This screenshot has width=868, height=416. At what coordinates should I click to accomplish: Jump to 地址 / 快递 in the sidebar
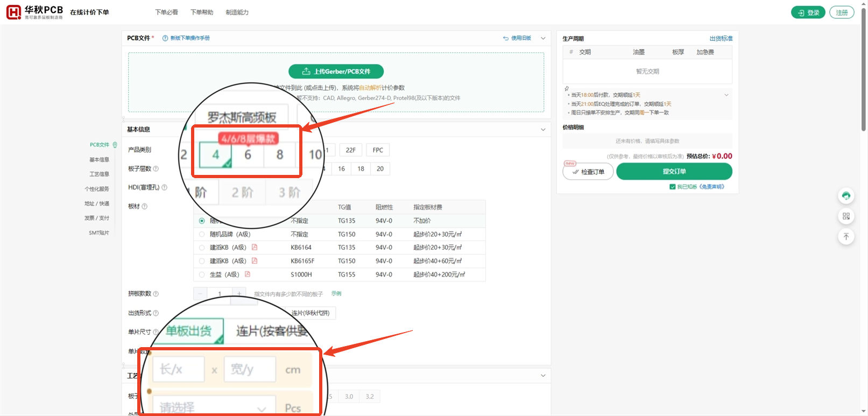(97, 204)
